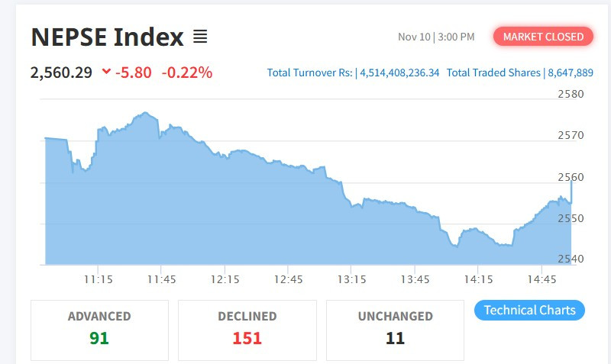Click the NEPSE Index heading
Screen dimensions: 611x364
tap(107, 37)
